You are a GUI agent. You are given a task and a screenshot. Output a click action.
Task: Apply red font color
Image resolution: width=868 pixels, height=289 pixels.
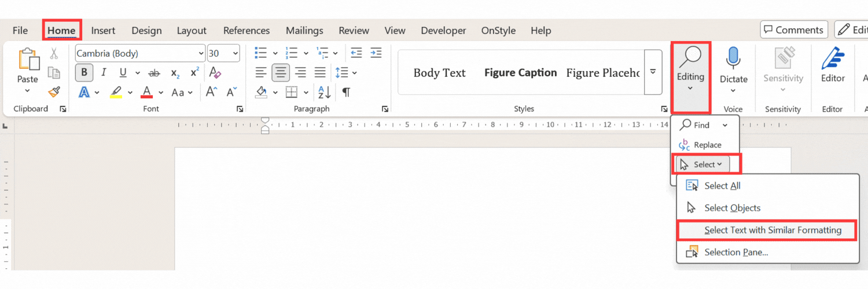147,92
